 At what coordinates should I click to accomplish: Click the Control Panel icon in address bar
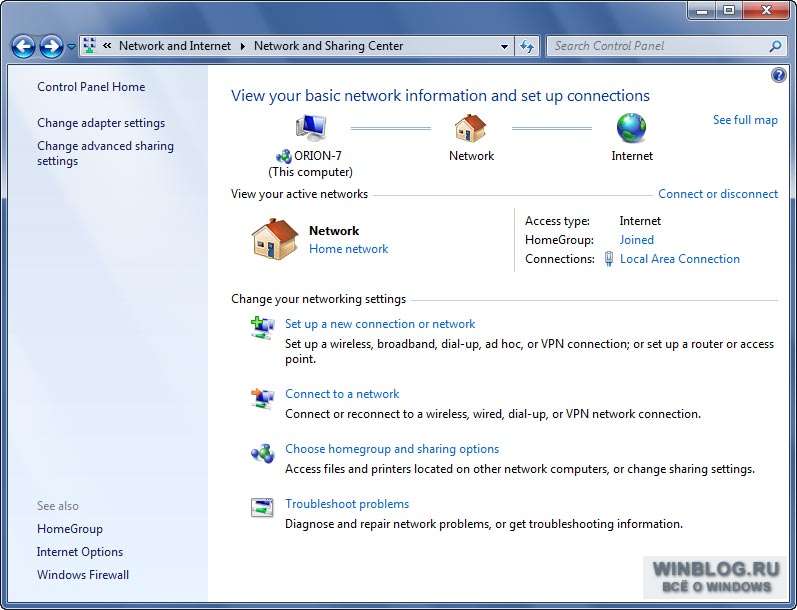(x=89, y=46)
